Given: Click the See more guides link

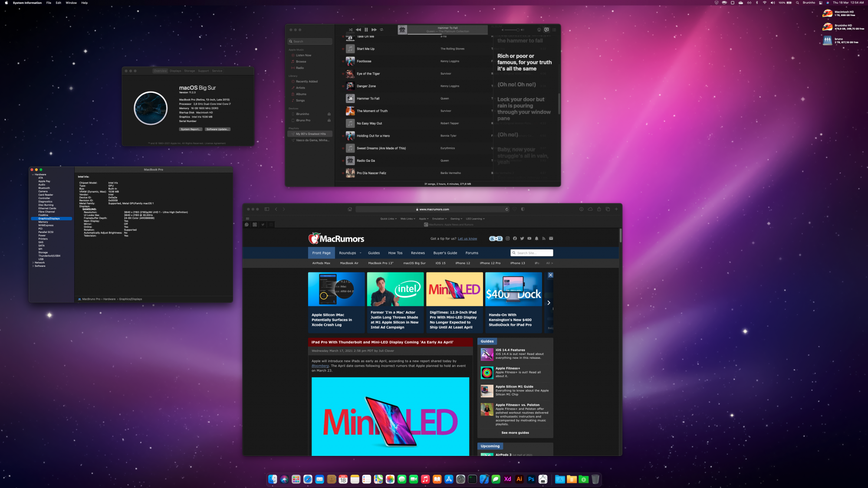Looking at the screenshot, I should [515, 433].
